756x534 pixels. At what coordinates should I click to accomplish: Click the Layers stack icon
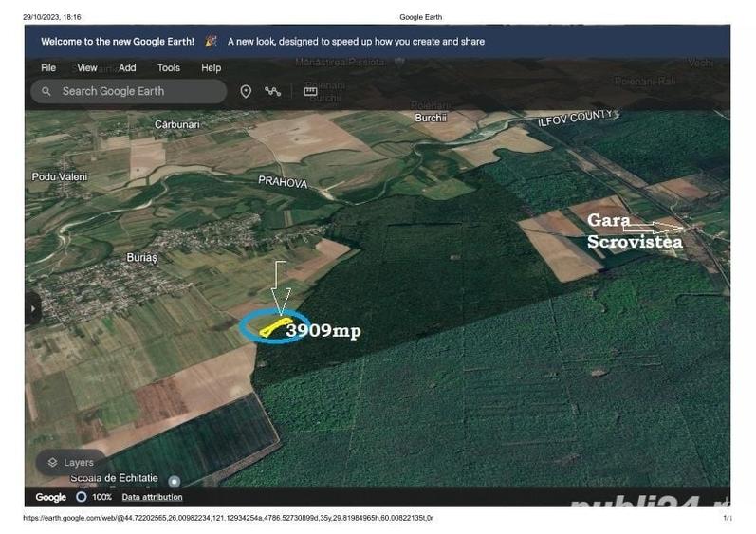coord(52,462)
